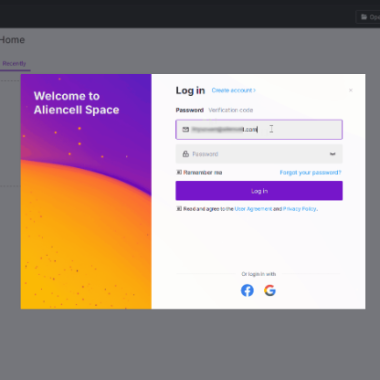Image resolution: width=380 pixels, height=380 pixels.
Task: Toggle password visibility eye icon
Action: 332,154
